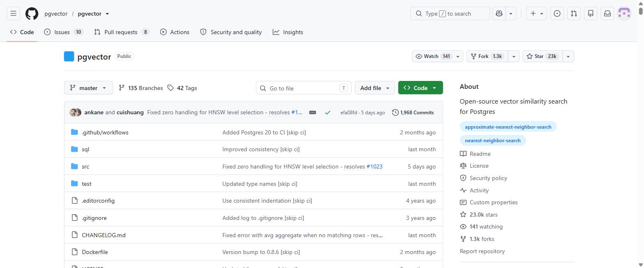The height and width of the screenshot is (268, 644).
Task: Switch to Security and quality tab
Action: pos(231,32)
